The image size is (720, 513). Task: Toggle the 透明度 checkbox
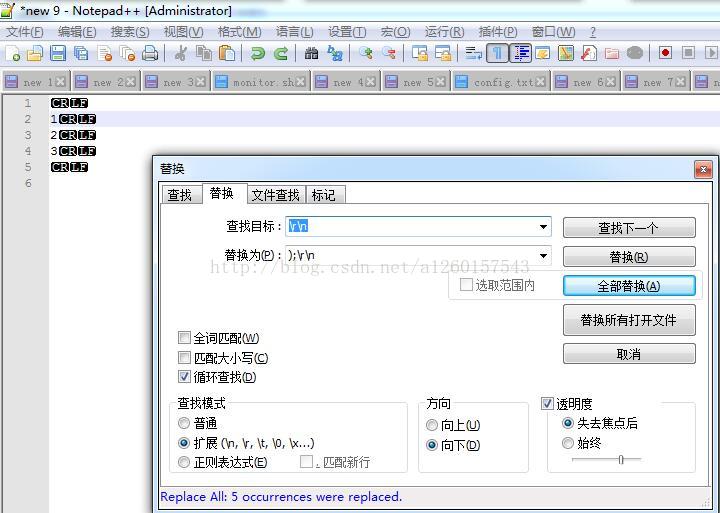pos(547,403)
